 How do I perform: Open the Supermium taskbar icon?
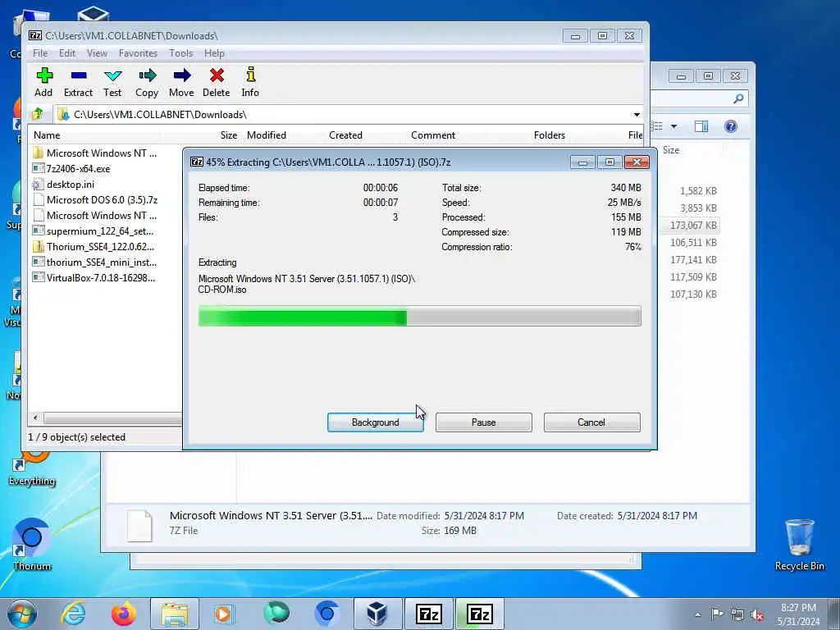276,614
